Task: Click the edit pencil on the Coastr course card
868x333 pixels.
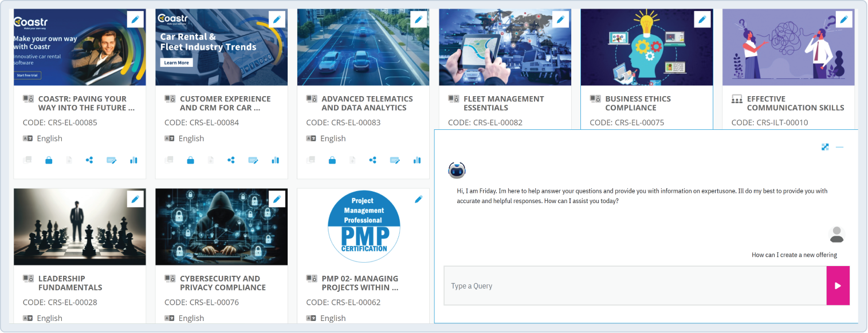Action: click(x=135, y=19)
